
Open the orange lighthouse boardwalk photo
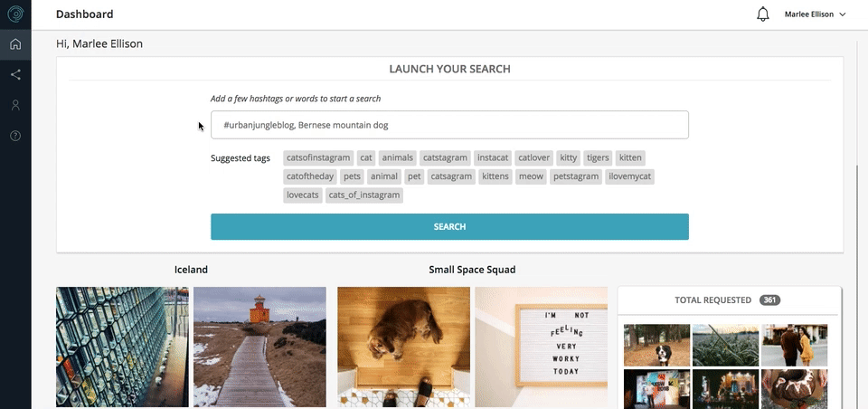tap(259, 347)
